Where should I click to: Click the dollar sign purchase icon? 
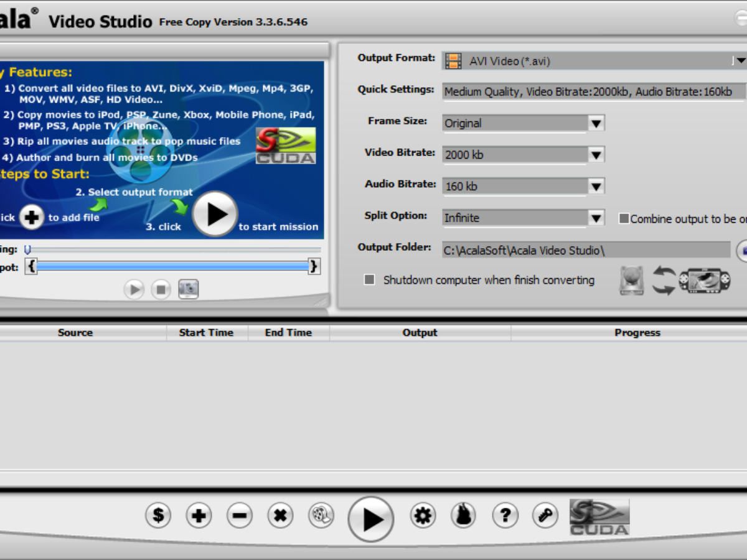[158, 516]
